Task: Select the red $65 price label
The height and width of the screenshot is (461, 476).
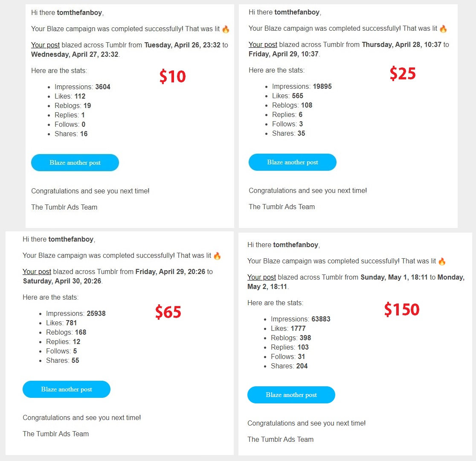Action: pos(168,312)
